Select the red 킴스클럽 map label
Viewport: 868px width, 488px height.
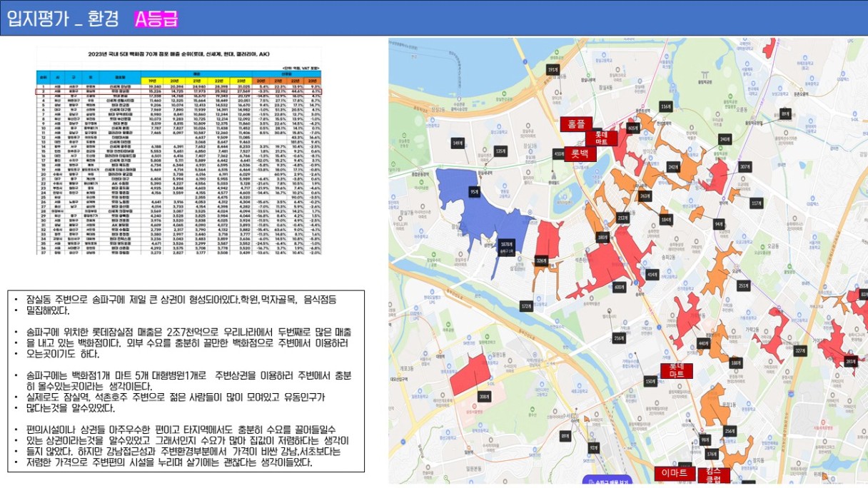coord(713,475)
